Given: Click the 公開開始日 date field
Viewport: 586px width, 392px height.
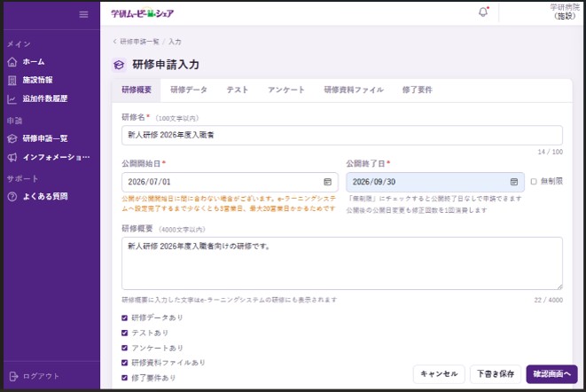Looking at the screenshot, I should tap(230, 182).
